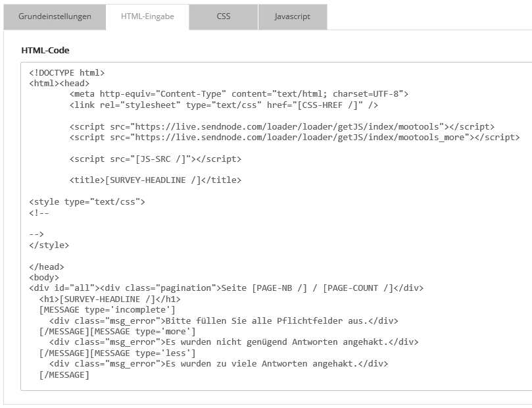
Task: Place cursor on the DOCTYPE html line
Action: [x=66, y=73]
